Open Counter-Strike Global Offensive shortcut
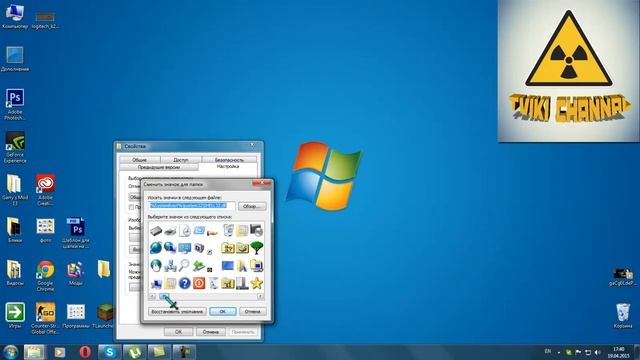This screenshot has width=640, height=360. (45, 318)
